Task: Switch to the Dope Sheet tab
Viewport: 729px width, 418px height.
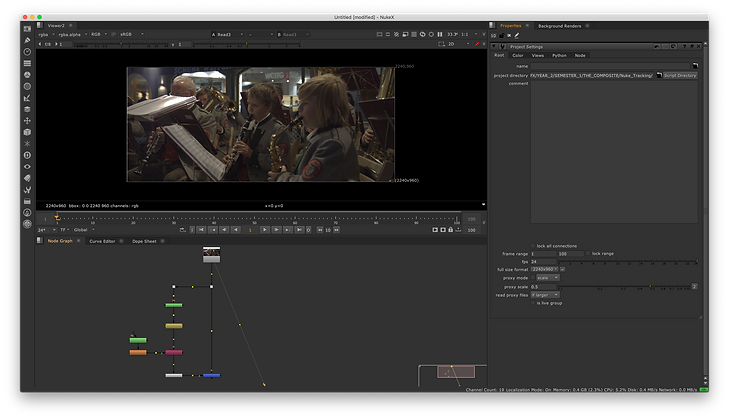Action: pyautogui.click(x=144, y=241)
